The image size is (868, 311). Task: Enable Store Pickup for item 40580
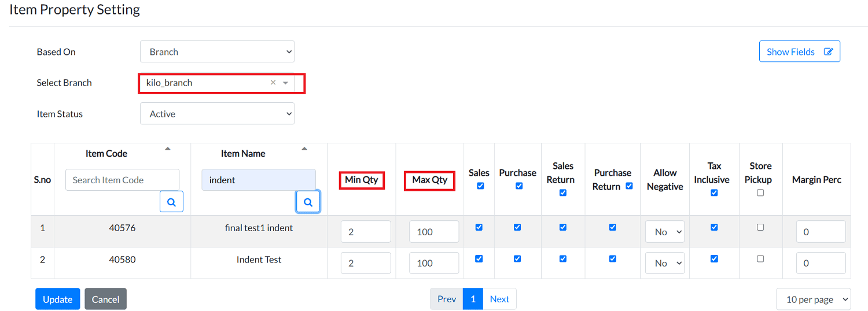coord(760,258)
